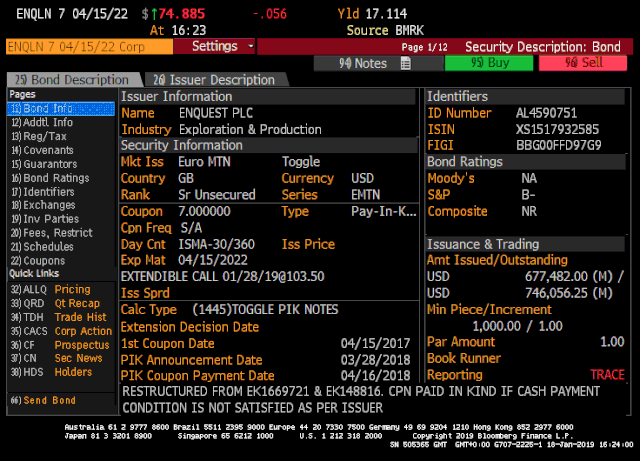Click the ENQUEST PLC issuer name
This screenshot has width=640, height=461.
click(x=216, y=113)
